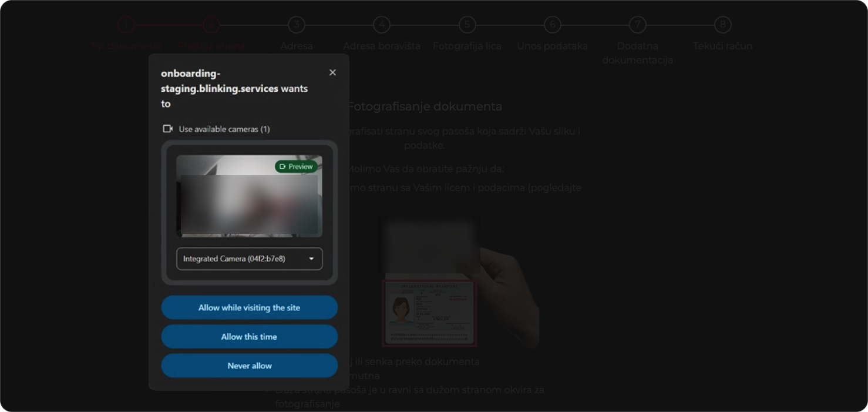868x412 pixels.
Task: Select step 4 Adresa boravišta circle
Action: coord(382,25)
